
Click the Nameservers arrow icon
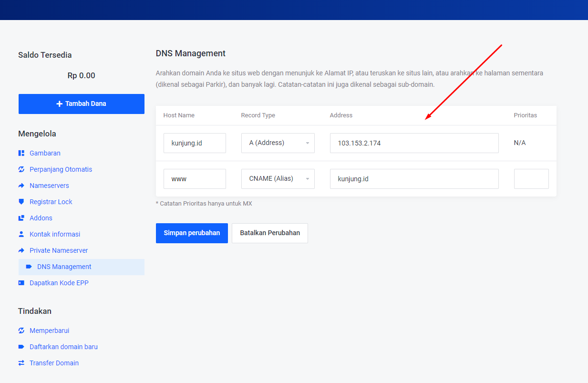click(21, 186)
